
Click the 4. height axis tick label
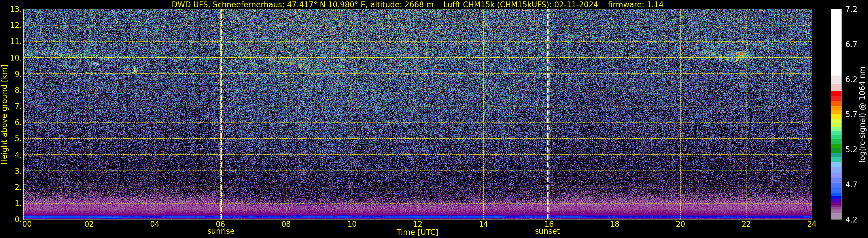[18, 155]
